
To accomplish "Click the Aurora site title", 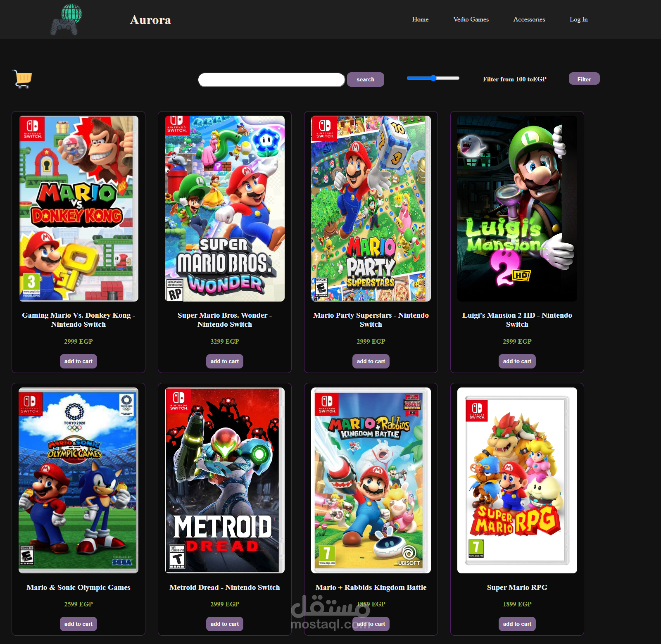I will point(150,20).
